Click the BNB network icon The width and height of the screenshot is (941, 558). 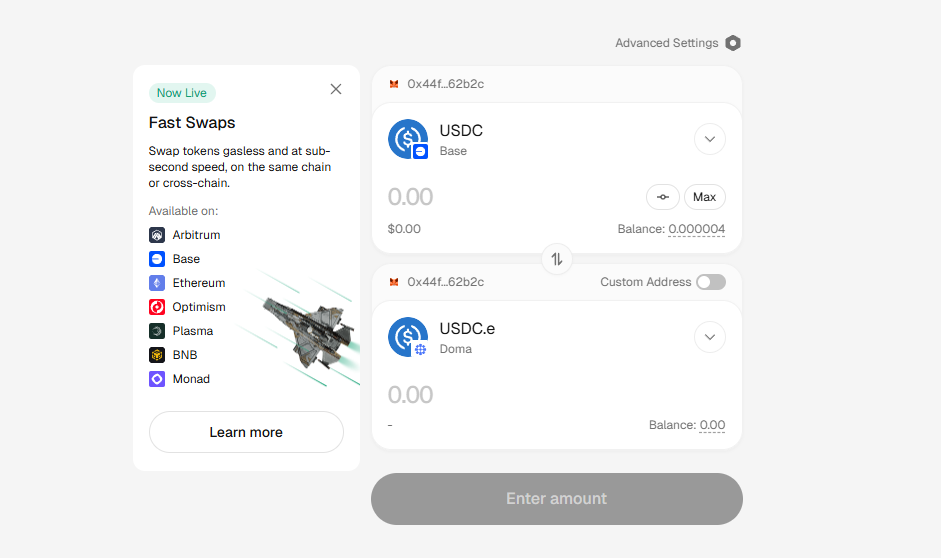pyautogui.click(x=157, y=355)
